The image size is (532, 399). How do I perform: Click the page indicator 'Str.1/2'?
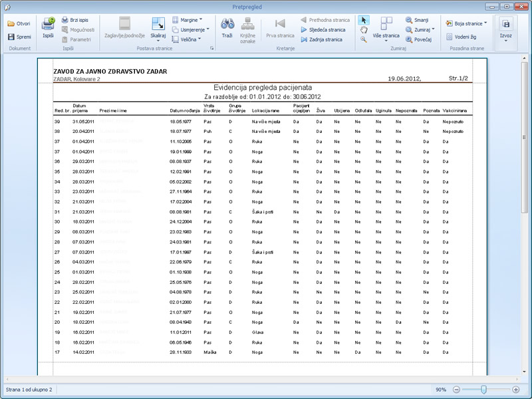(458, 78)
